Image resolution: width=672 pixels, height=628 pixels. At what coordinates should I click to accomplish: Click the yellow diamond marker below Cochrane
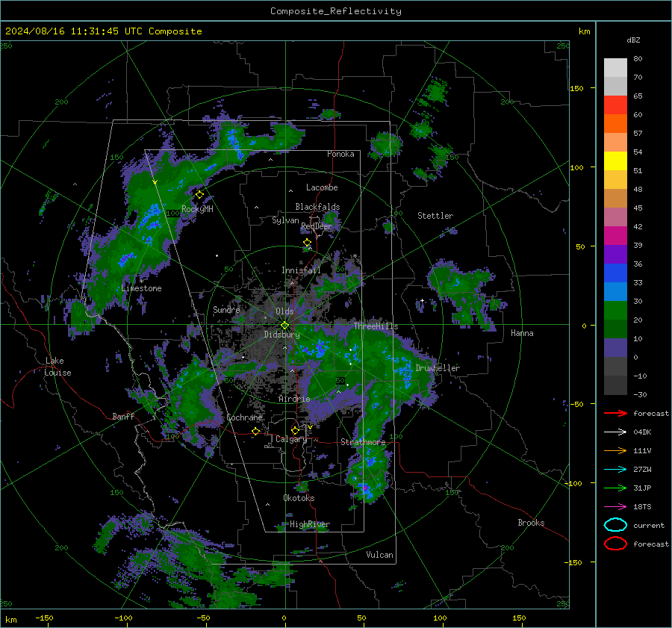[x=256, y=431]
